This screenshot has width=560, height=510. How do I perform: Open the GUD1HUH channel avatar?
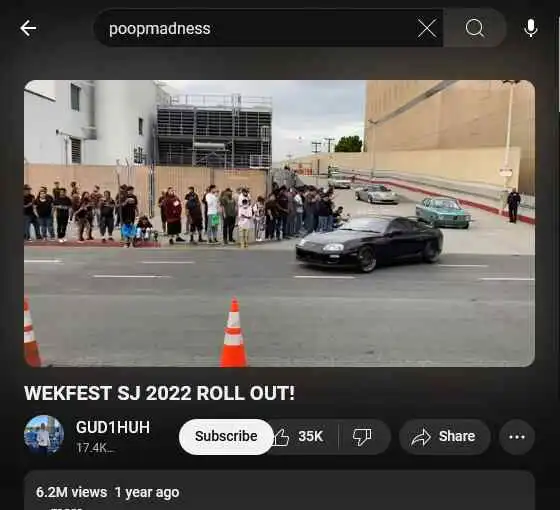click(x=44, y=435)
